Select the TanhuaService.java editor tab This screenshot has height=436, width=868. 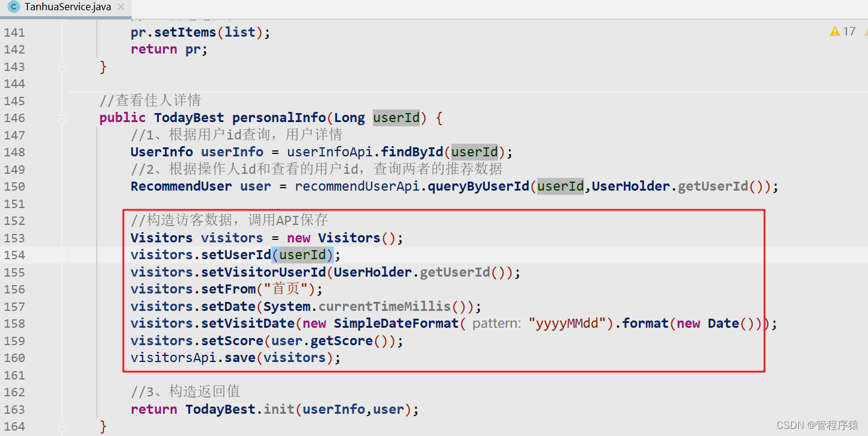pos(66,7)
